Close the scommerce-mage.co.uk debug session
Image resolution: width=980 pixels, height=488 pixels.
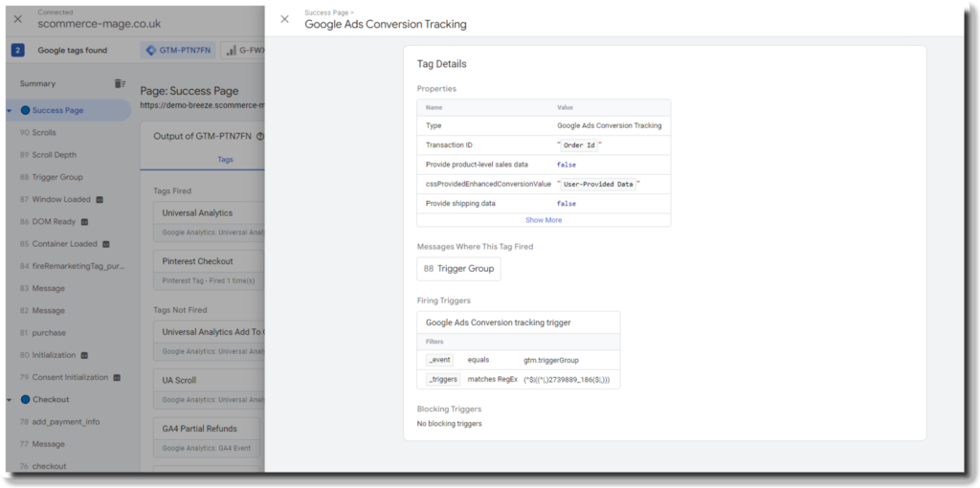point(17,19)
